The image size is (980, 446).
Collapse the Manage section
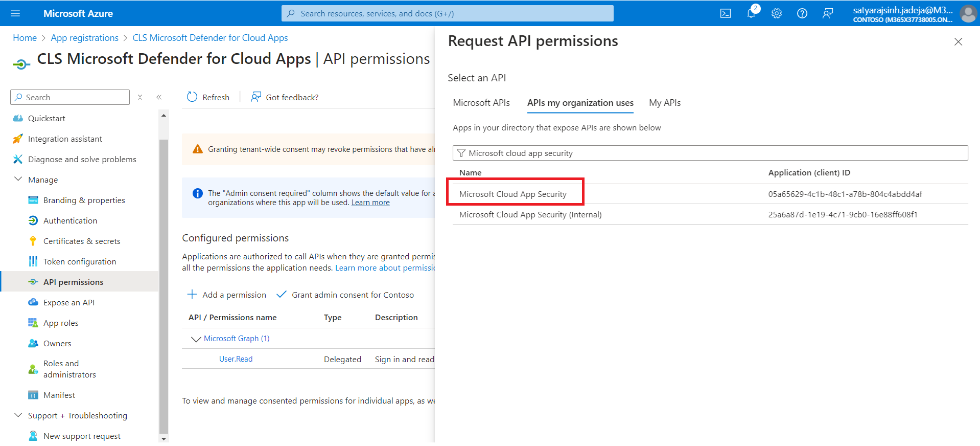tap(18, 179)
